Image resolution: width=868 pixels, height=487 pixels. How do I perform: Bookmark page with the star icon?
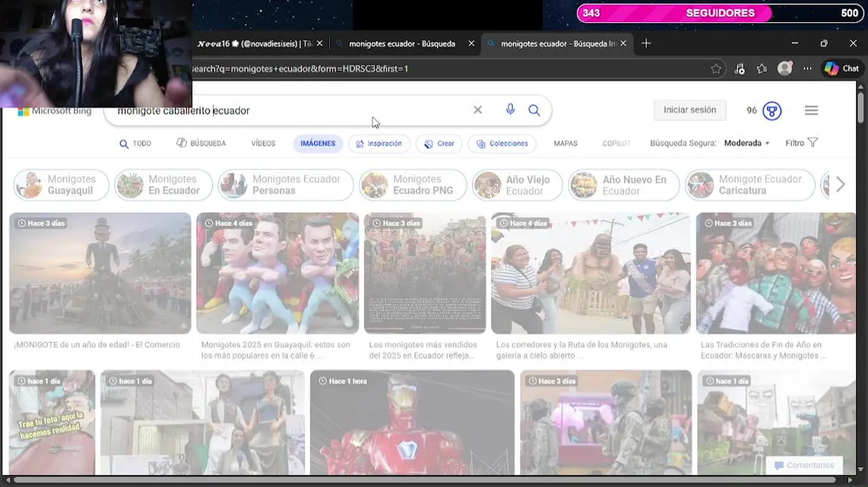pyautogui.click(x=716, y=68)
